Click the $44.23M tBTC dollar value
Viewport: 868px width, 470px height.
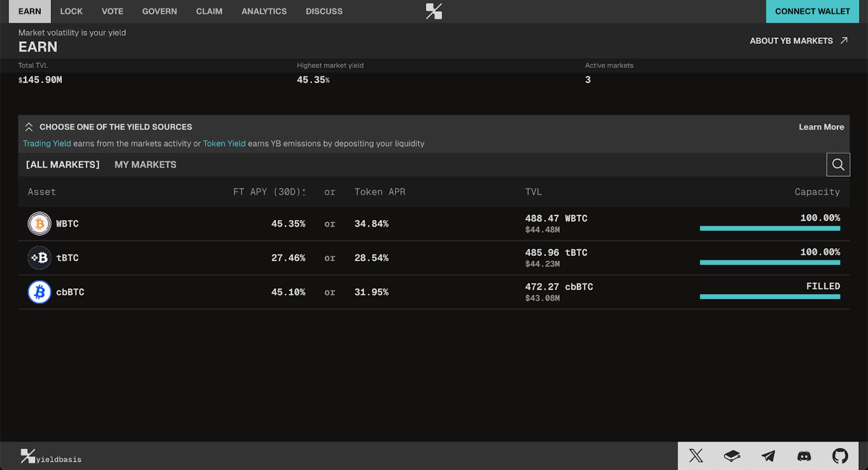[x=542, y=264]
